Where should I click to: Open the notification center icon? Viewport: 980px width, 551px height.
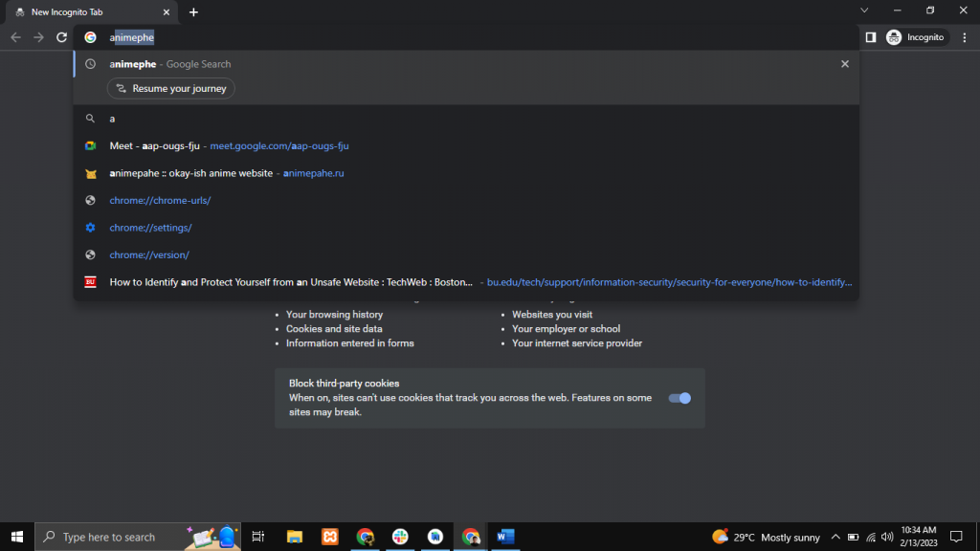click(956, 537)
